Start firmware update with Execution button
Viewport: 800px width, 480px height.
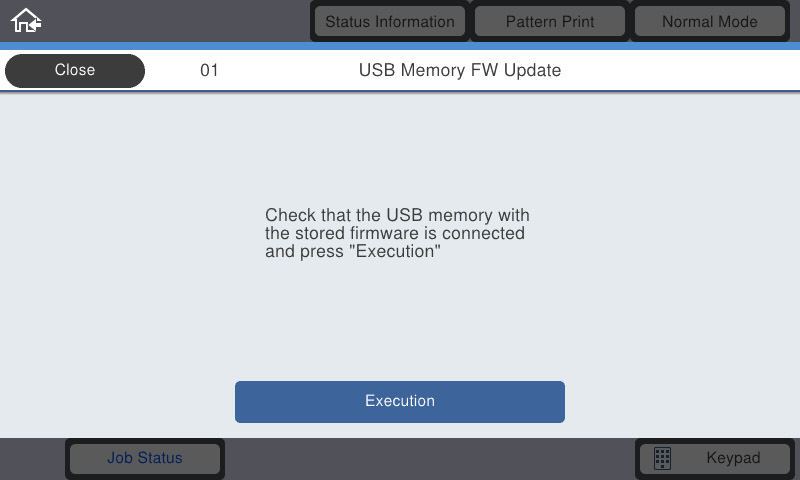399,401
